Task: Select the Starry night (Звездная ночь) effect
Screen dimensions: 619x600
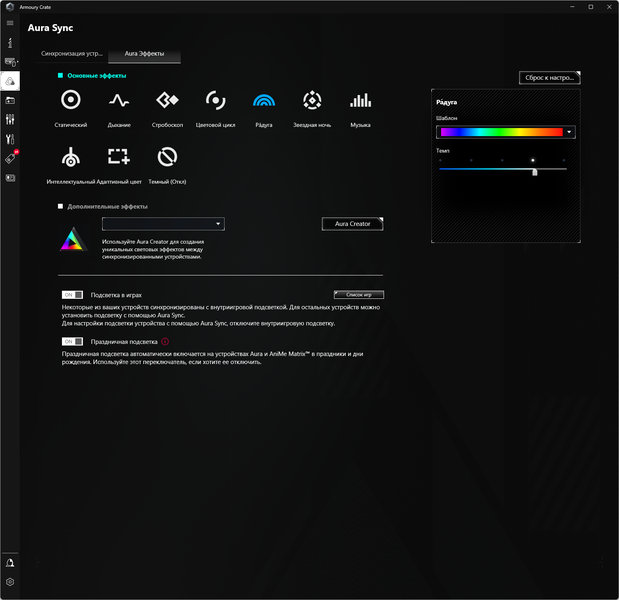Action: click(312, 100)
